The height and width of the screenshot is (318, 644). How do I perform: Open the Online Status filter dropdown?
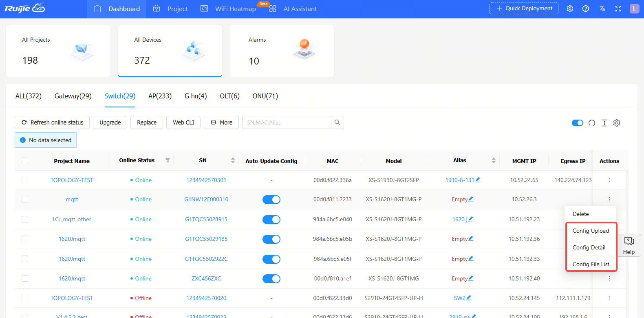(168, 160)
